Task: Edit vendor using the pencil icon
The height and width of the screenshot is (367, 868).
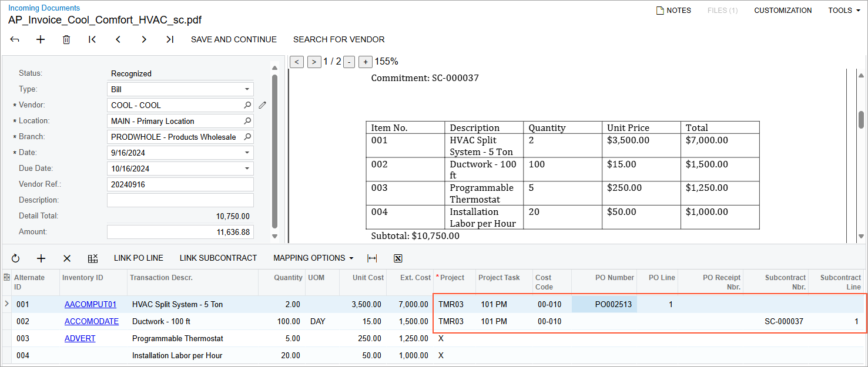Action: pos(262,105)
